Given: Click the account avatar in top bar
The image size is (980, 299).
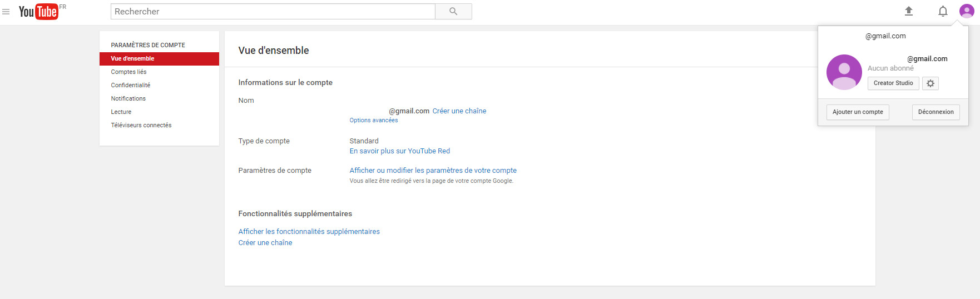Looking at the screenshot, I should pos(967,11).
